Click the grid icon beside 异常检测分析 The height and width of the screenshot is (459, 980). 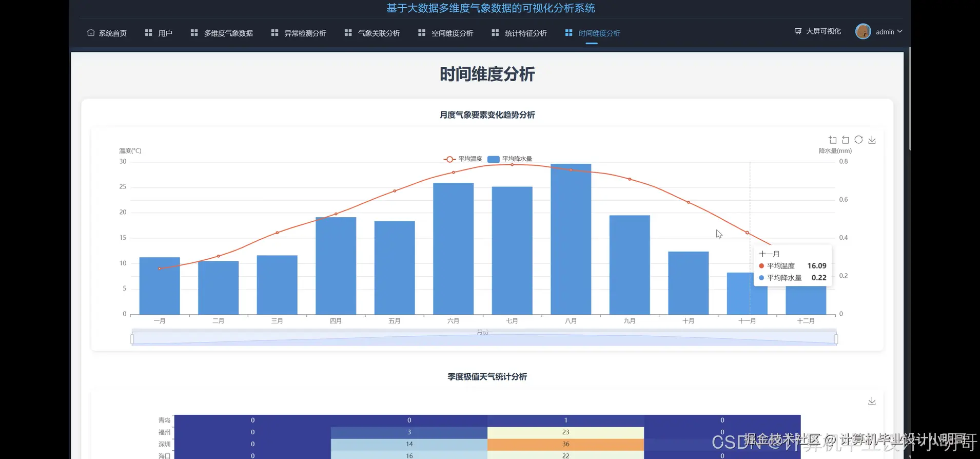(x=275, y=32)
